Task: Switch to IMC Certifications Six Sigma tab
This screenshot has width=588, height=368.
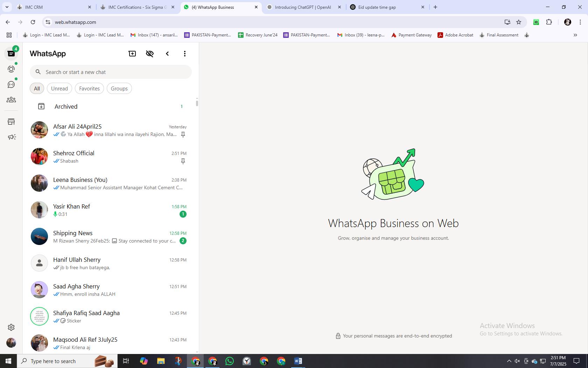Action: pos(137,7)
